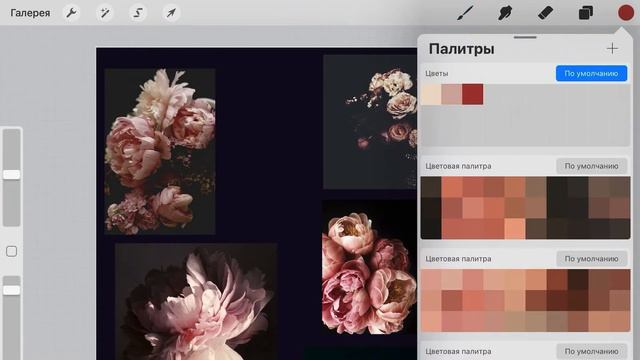Tap the bottom-left large peony photo

(x=196, y=302)
